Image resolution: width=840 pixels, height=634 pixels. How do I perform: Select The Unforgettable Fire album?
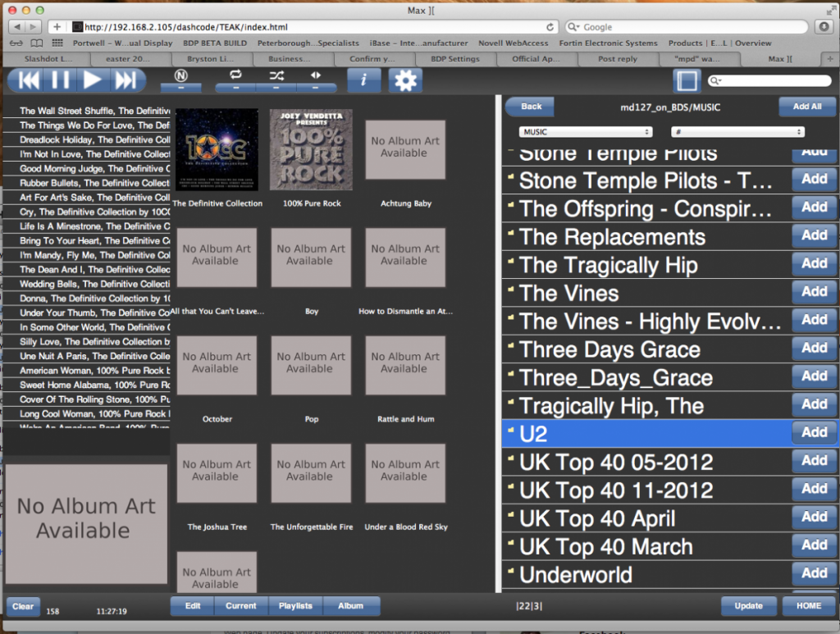pyautogui.click(x=311, y=472)
